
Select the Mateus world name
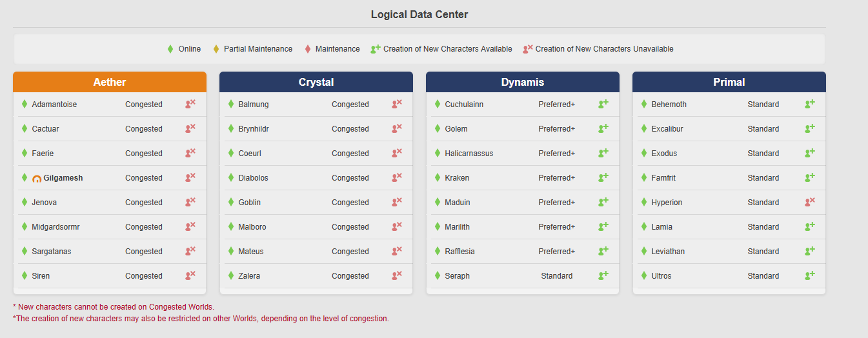251,252
